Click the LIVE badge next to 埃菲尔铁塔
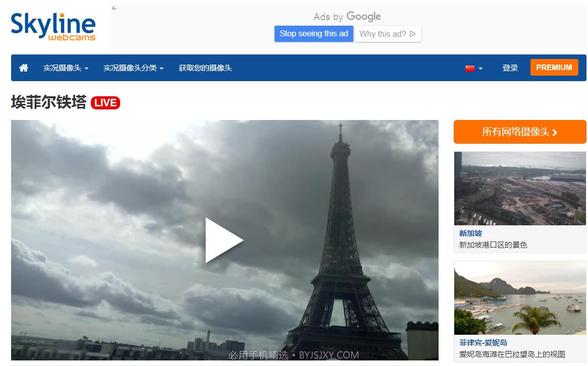588x366 pixels. [x=104, y=102]
